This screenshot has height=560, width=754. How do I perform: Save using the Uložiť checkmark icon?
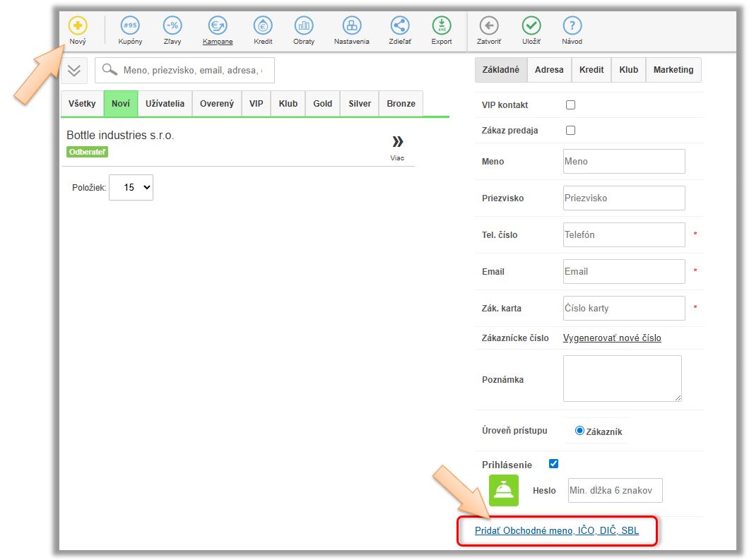pos(531,26)
